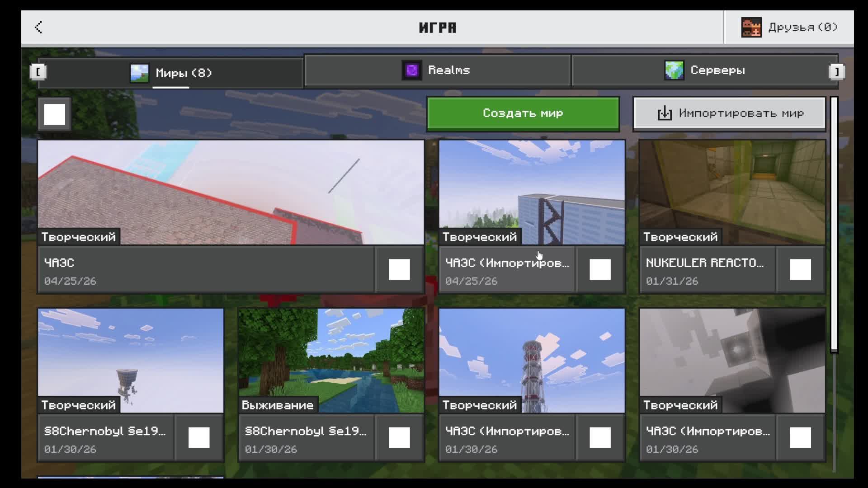Click the back arrow icon
The width and height of the screenshot is (868, 488).
[x=38, y=27]
